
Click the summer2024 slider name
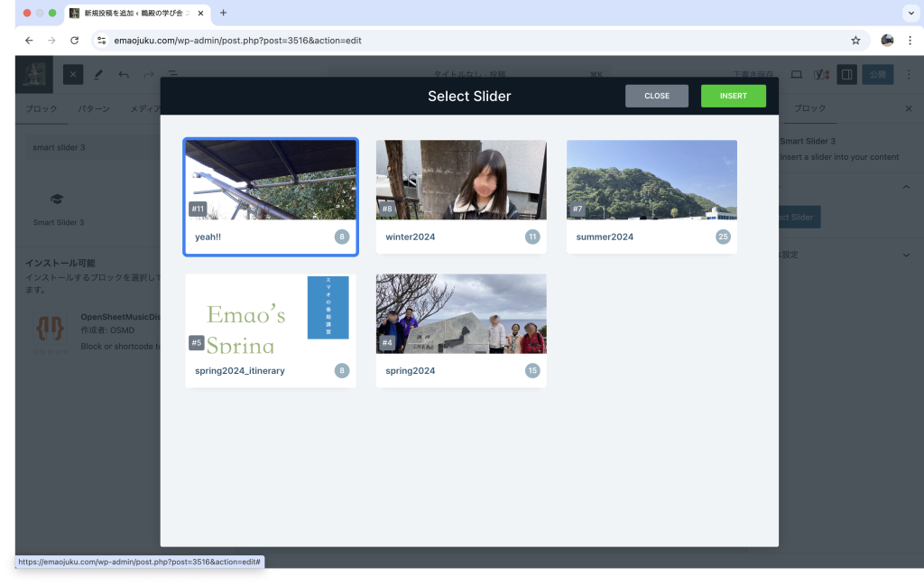click(605, 237)
